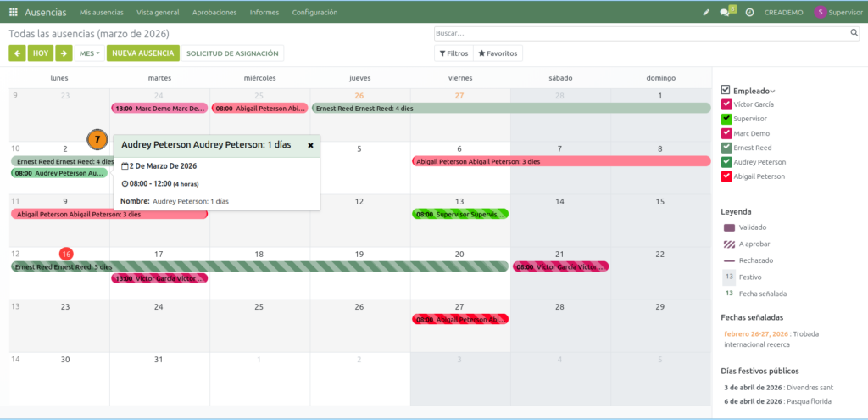Click the search magnifier icon

[854, 33]
